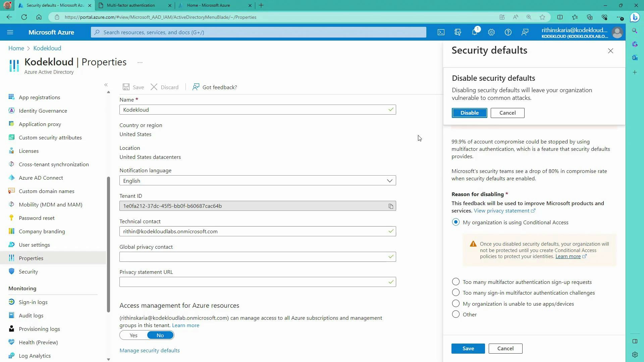Image resolution: width=644 pixels, height=362 pixels.
Task: Click the help question mark icon
Action: tap(508, 32)
